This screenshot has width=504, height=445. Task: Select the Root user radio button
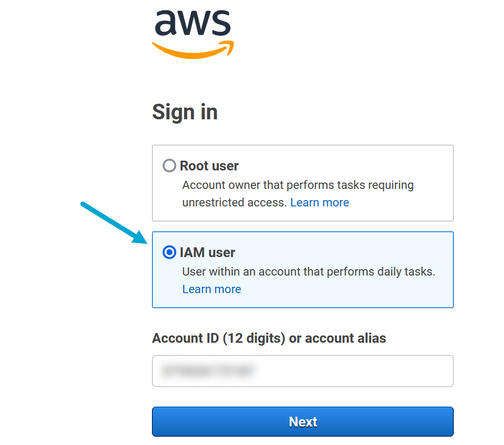coord(169,166)
